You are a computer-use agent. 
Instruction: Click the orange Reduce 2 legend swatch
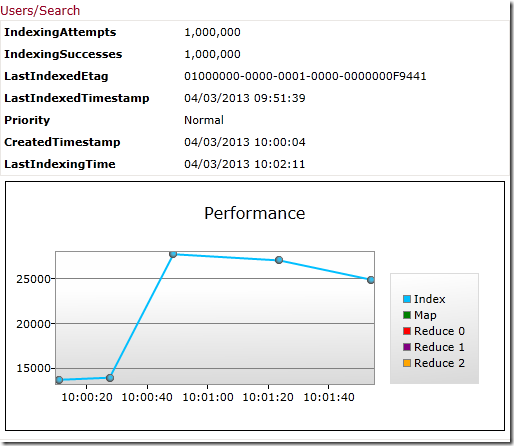[x=407, y=363]
